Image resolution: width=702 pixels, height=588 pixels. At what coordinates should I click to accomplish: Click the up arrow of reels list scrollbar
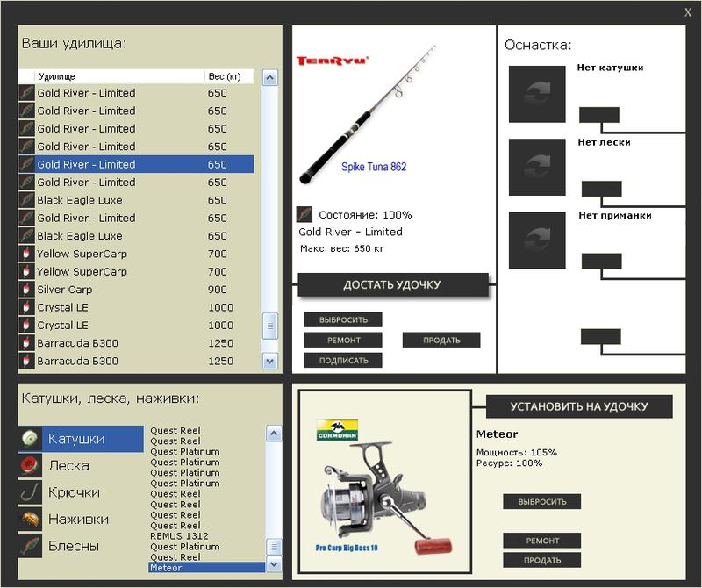(x=274, y=434)
